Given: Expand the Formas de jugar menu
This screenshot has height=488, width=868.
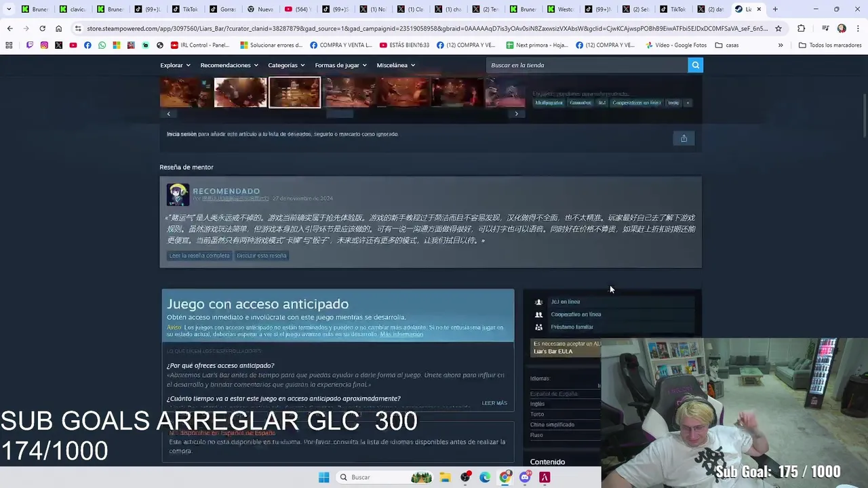Looking at the screenshot, I should tap(340, 65).
